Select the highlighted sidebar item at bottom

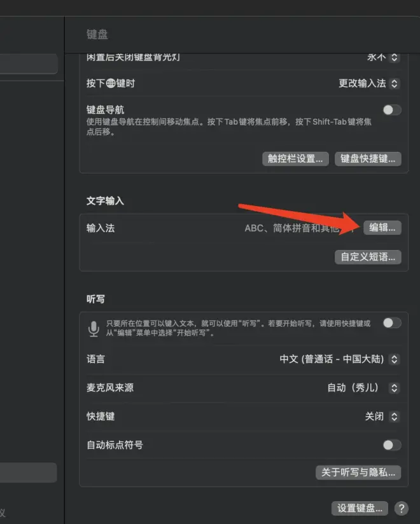(29, 472)
